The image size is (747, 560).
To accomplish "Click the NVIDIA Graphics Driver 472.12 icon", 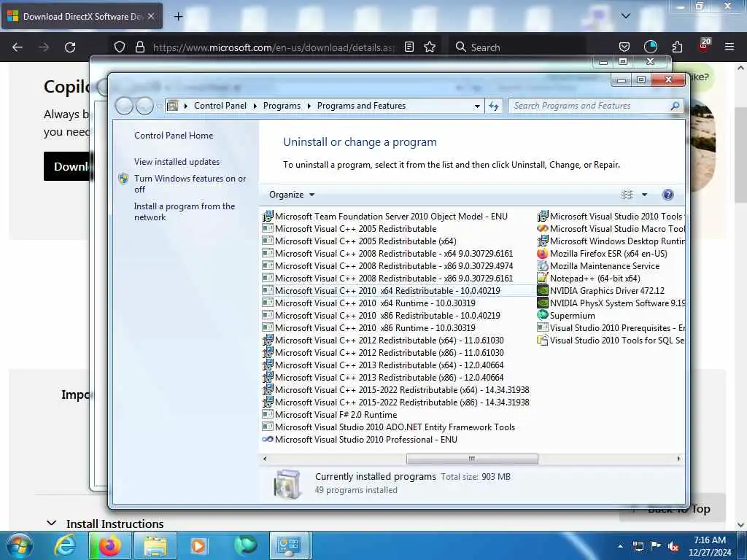I will [x=543, y=290].
